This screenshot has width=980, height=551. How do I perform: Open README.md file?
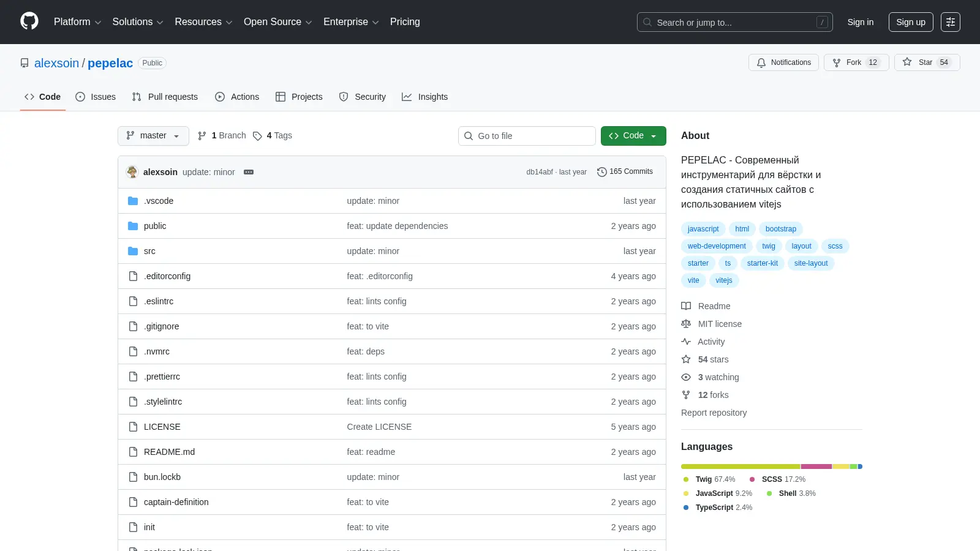point(169,452)
